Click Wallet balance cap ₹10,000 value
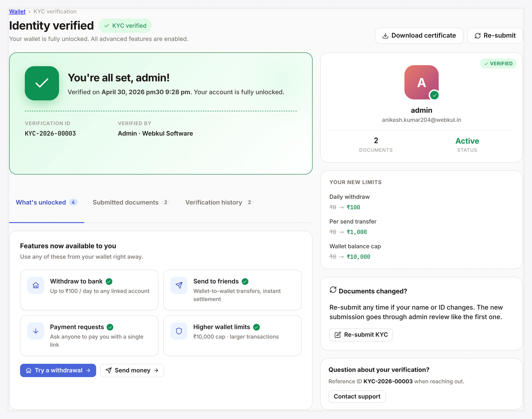This screenshot has width=532, height=419. [x=358, y=257]
